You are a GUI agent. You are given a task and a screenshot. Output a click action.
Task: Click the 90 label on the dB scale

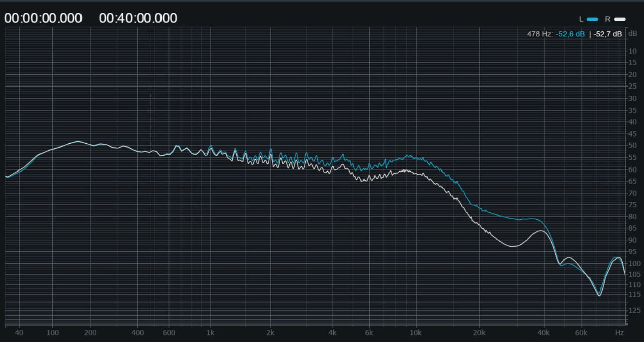(633, 240)
